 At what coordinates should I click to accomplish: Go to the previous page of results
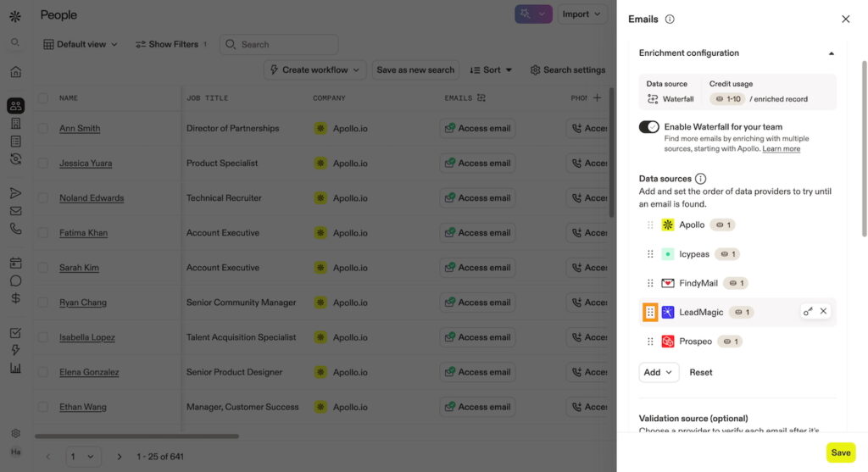[48, 457]
